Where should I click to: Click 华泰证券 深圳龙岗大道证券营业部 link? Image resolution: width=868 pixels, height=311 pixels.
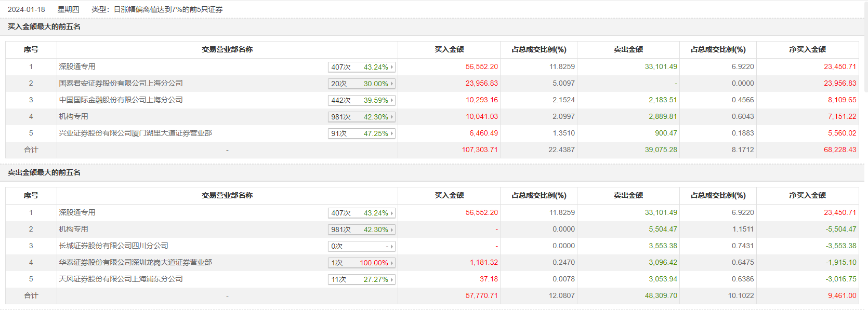click(135, 262)
